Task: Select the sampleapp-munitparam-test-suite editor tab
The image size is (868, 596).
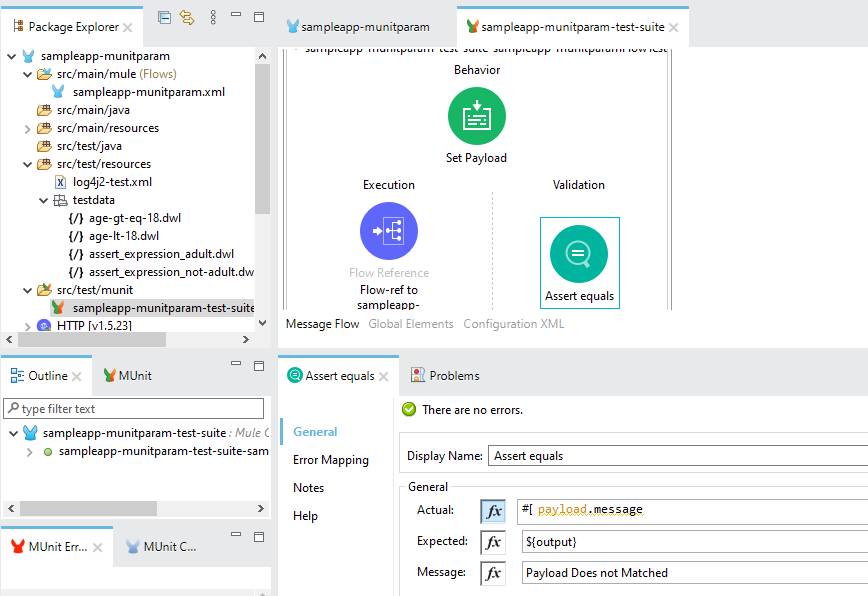Action: tap(573, 27)
